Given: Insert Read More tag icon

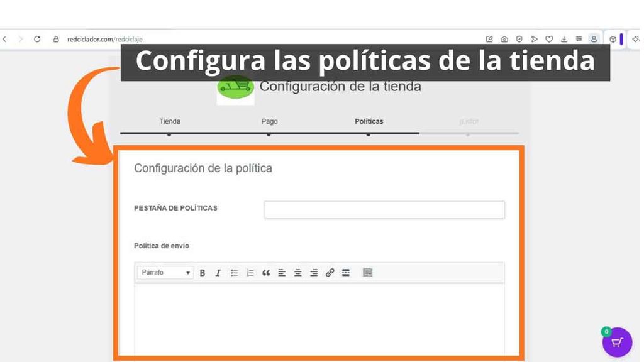Looking at the screenshot, I should (346, 273).
